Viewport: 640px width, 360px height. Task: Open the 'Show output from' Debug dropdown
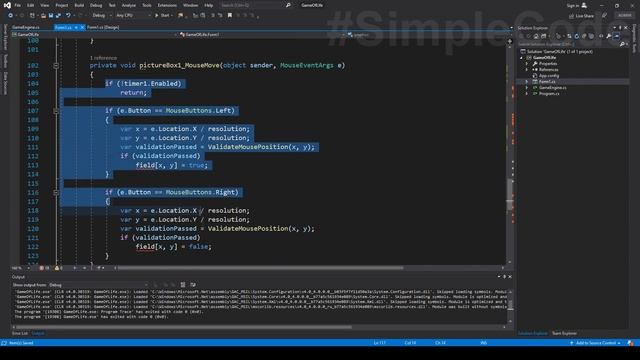click(98, 285)
